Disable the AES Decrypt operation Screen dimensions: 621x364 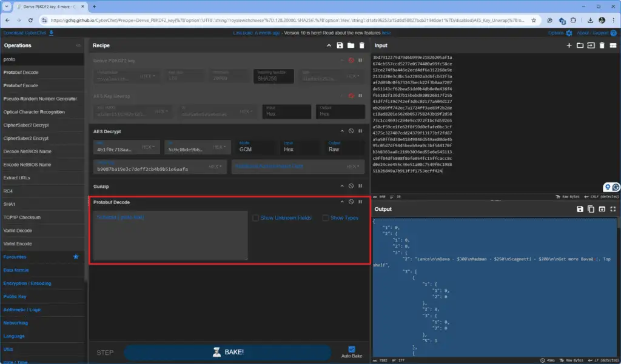(x=351, y=131)
